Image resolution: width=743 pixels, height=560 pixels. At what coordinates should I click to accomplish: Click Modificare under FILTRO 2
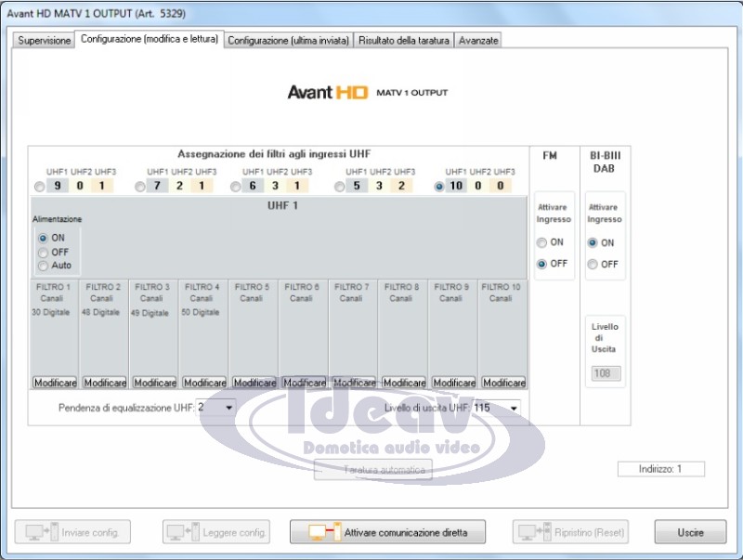point(105,383)
